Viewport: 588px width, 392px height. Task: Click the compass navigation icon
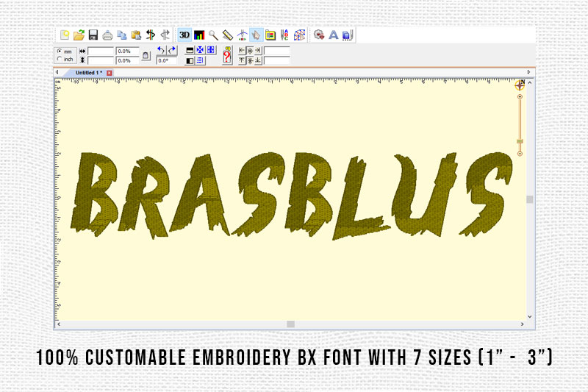520,85
